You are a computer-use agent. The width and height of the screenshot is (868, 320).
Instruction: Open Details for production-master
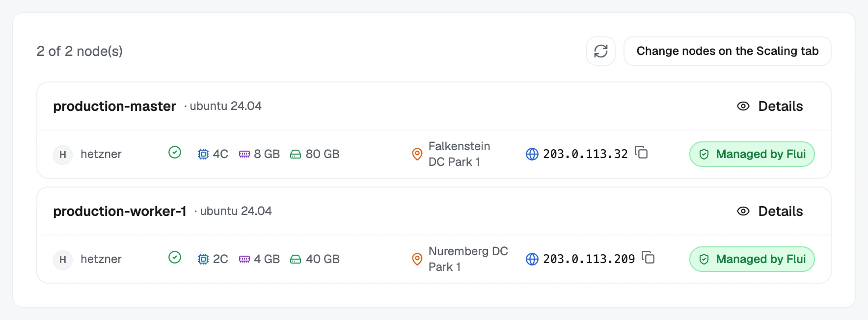click(770, 106)
